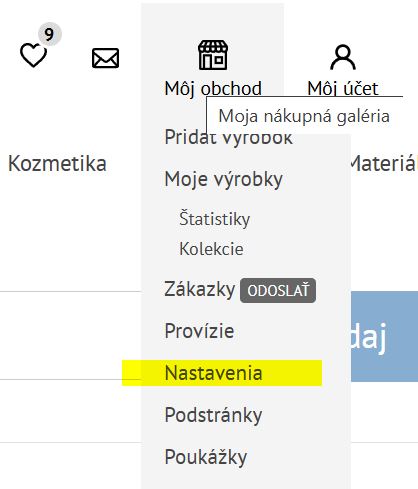
Task: Select Provízie menu entry
Action: 199,331
